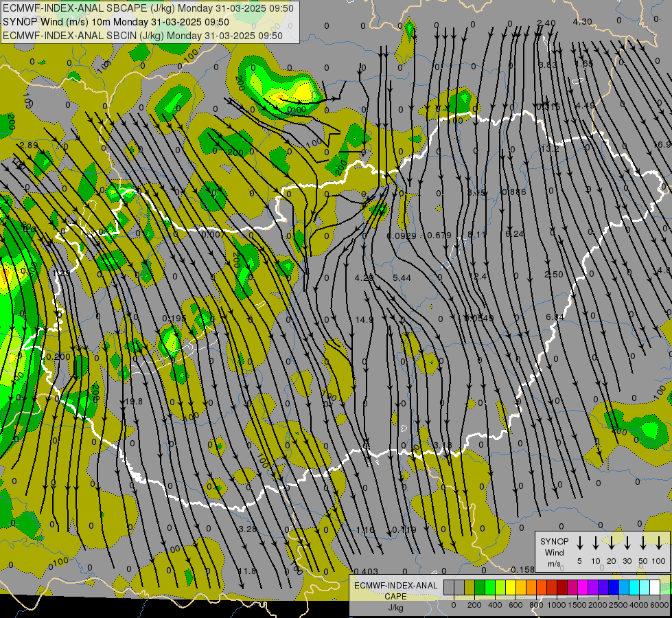Click the 30 m/s wind arrow in legend
This screenshot has width=672, height=618.
click(627, 542)
